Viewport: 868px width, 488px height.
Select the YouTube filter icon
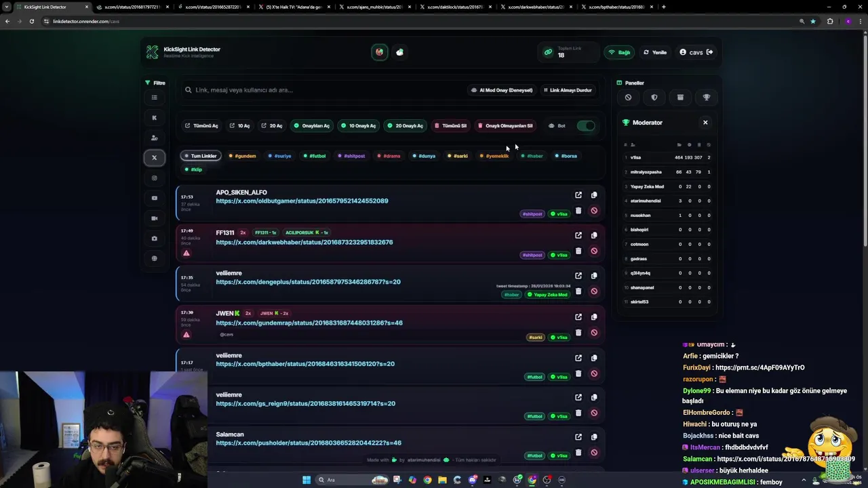pos(154,198)
